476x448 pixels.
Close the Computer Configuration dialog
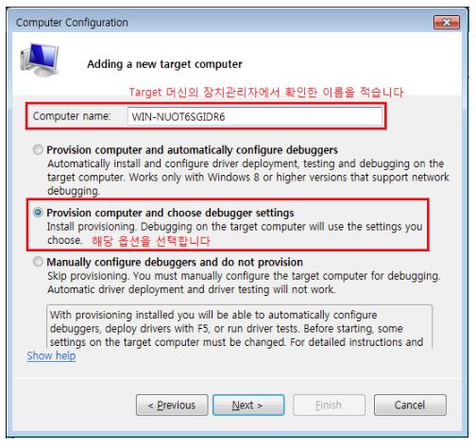[x=447, y=23]
